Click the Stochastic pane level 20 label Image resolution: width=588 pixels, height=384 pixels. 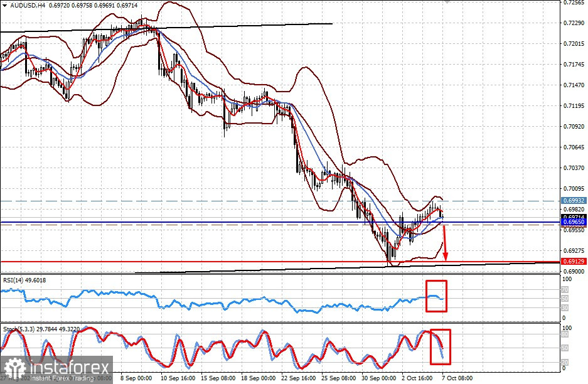565,362
